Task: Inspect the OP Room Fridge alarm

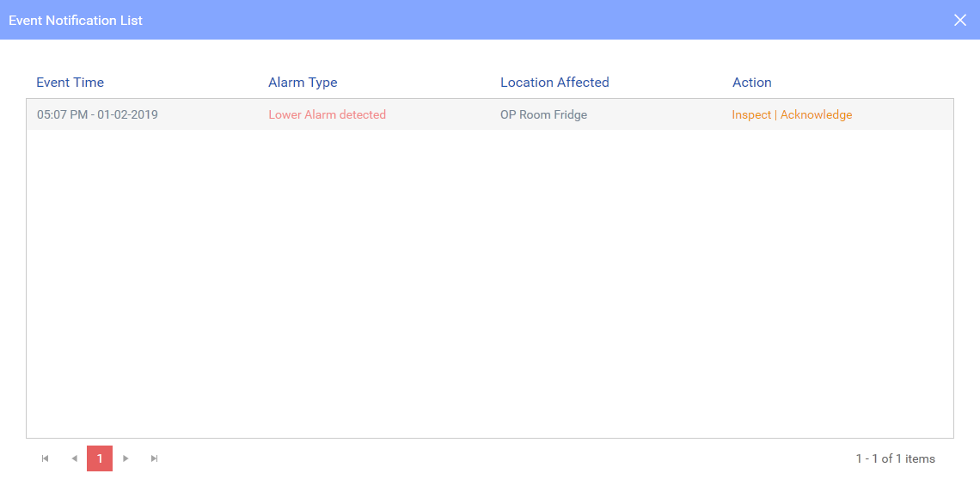Action: pos(751,114)
